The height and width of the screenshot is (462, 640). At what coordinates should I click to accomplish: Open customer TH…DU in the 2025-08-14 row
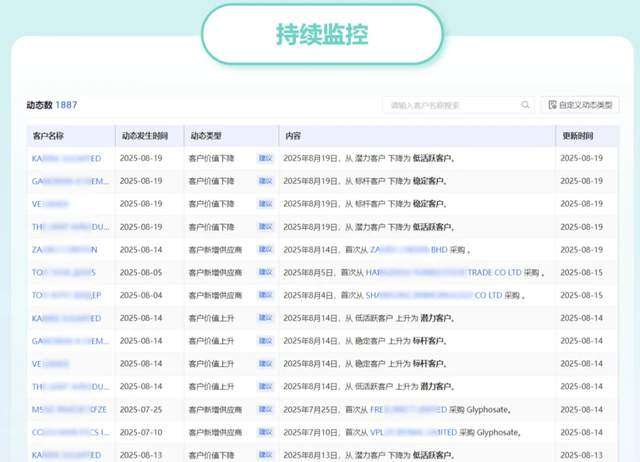[70, 387]
